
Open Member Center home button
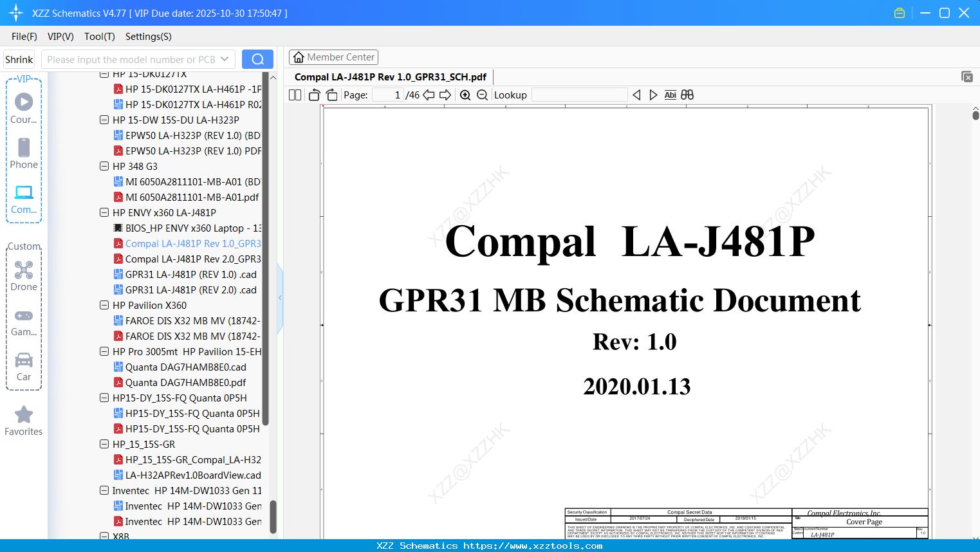(x=333, y=57)
